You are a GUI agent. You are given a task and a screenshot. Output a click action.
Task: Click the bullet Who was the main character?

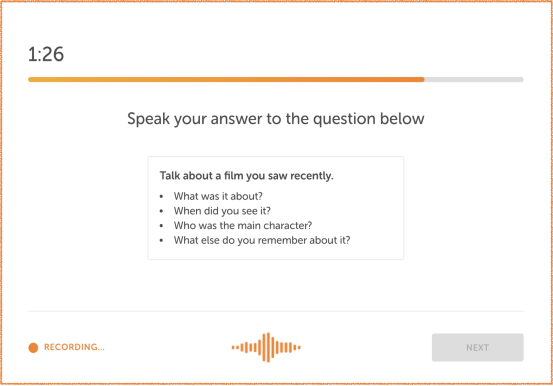click(243, 225)
